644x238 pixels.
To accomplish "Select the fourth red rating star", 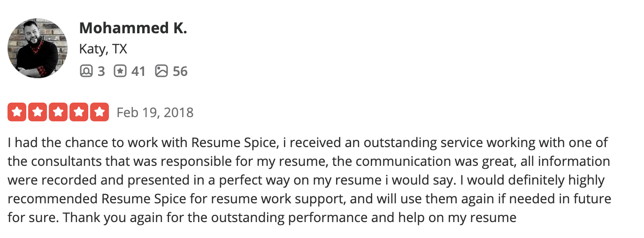I will pyautogui.click(x=79, y=112).
